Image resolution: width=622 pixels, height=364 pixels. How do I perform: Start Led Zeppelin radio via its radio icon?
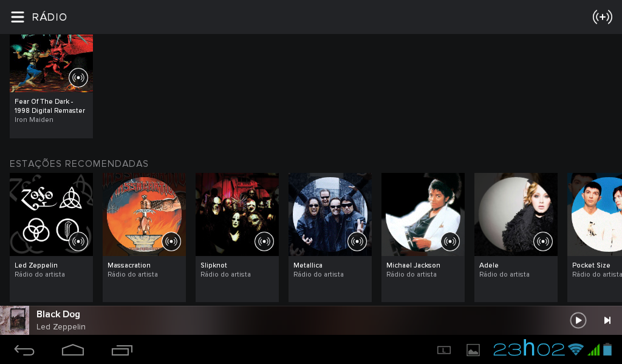click(x=78, y=241)
